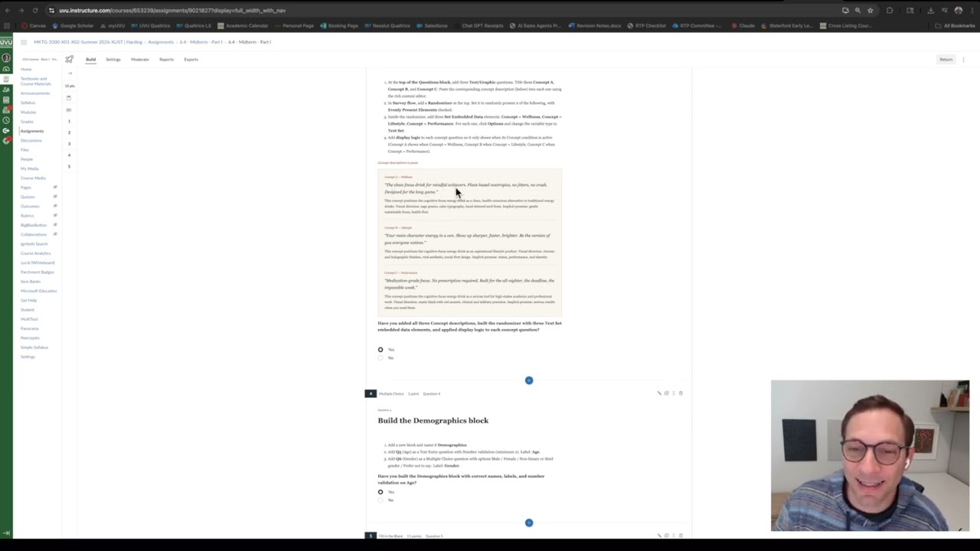
Task: Switch to the Reports tab
Action: [166, 59]
